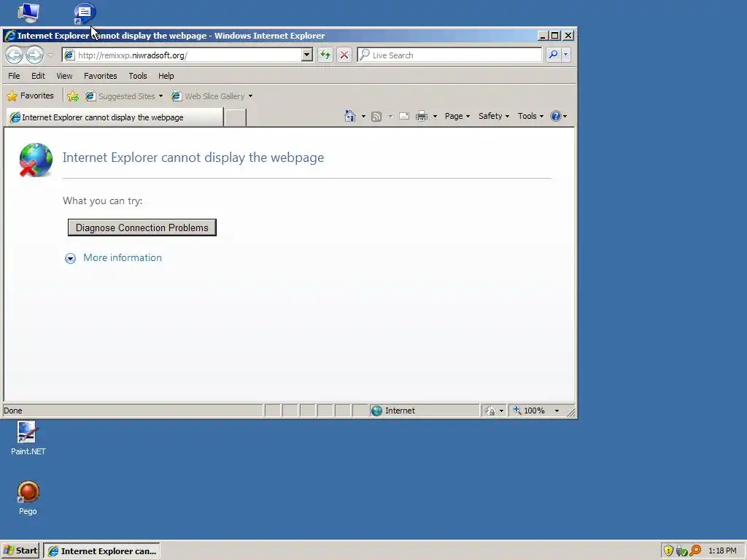Click Diagnose Connection Problems button
The height and width of the screenshot is (560, 747).
click(x=142, y=227)
